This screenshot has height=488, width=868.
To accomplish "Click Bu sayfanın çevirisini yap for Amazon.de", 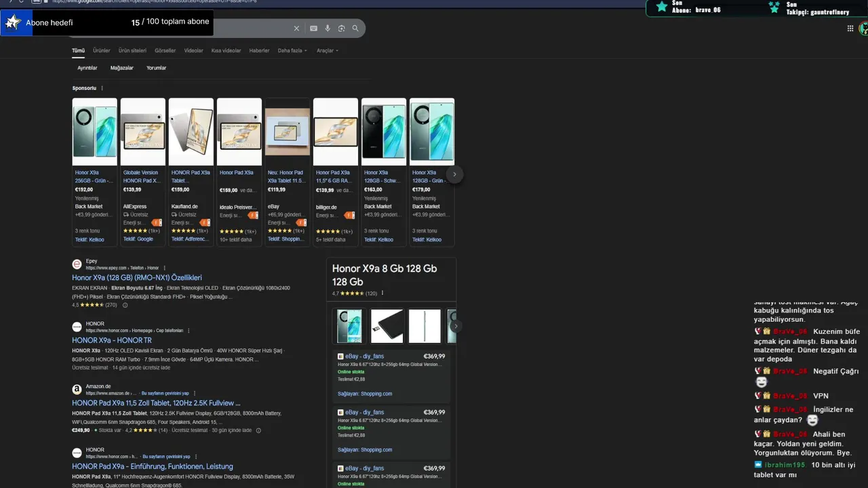I will 165,393.
